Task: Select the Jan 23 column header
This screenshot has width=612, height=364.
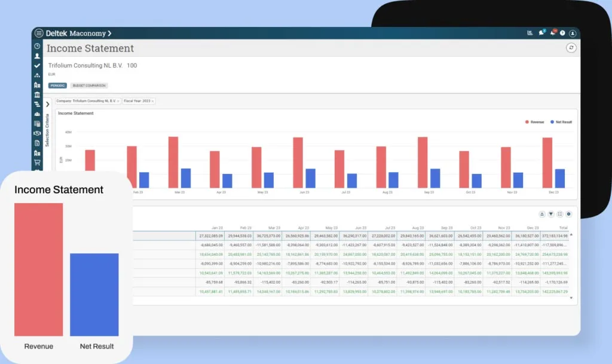Action: click(x=217, y=228)
